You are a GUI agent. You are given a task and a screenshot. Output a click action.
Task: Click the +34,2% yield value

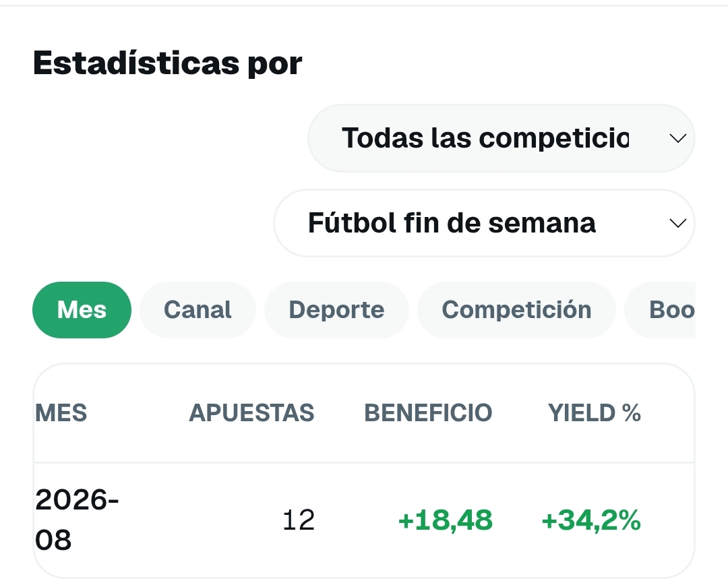pos(591,520)
